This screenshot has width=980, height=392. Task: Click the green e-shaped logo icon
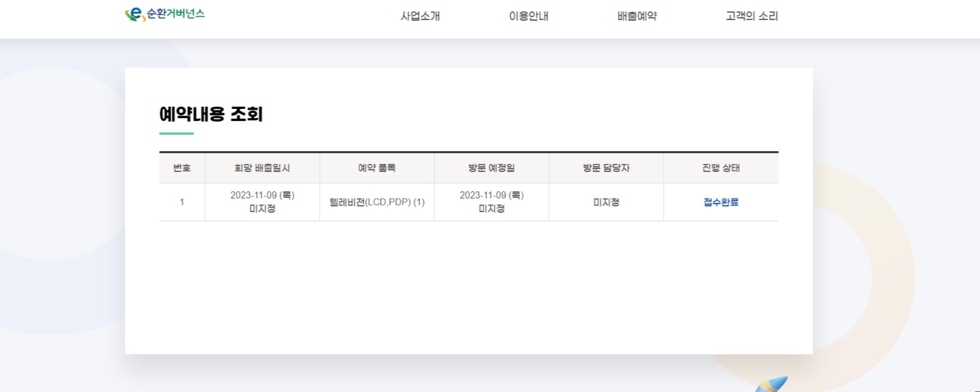click(x=134, y=14)
